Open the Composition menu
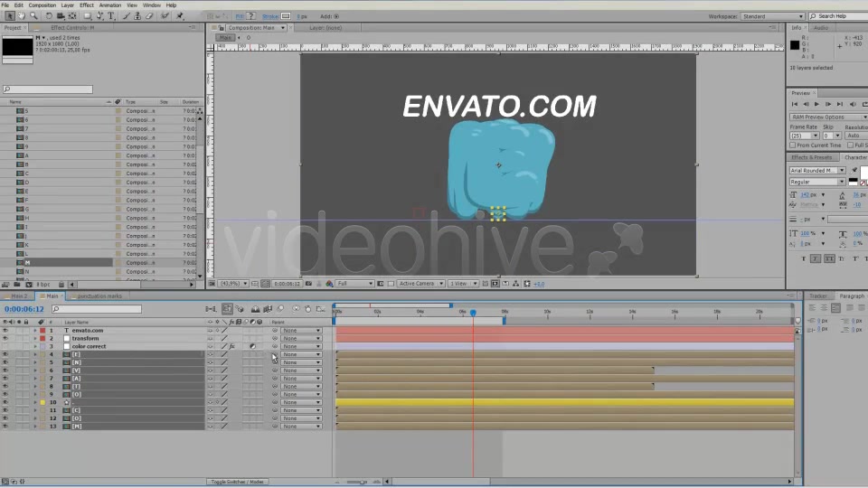Screen dimensions: 868x488 pos(42,5)
